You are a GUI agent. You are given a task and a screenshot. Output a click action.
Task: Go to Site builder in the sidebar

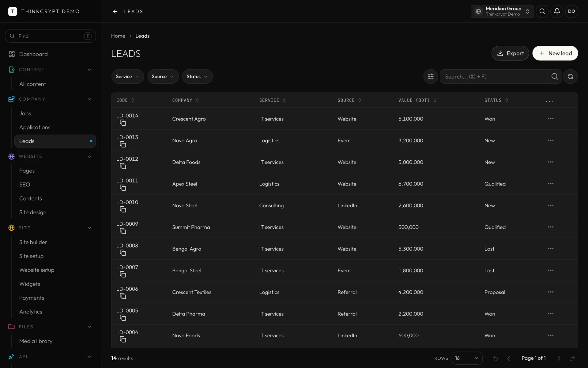coord(33,242)
